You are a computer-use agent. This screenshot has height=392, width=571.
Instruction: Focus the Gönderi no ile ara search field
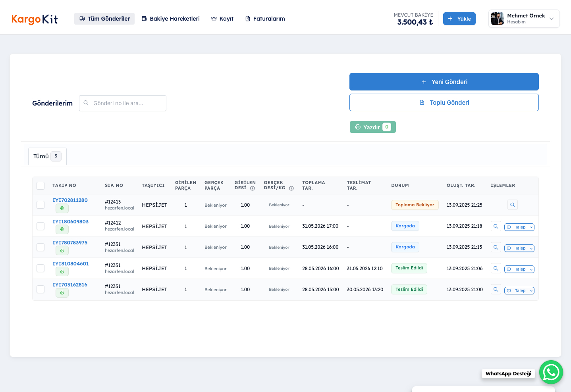(123, 103)
